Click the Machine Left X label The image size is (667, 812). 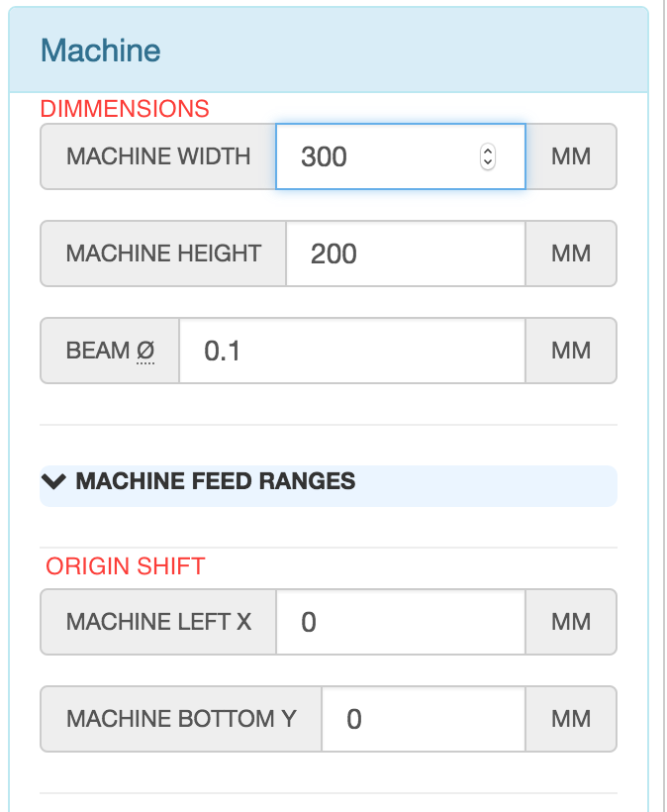158,622
